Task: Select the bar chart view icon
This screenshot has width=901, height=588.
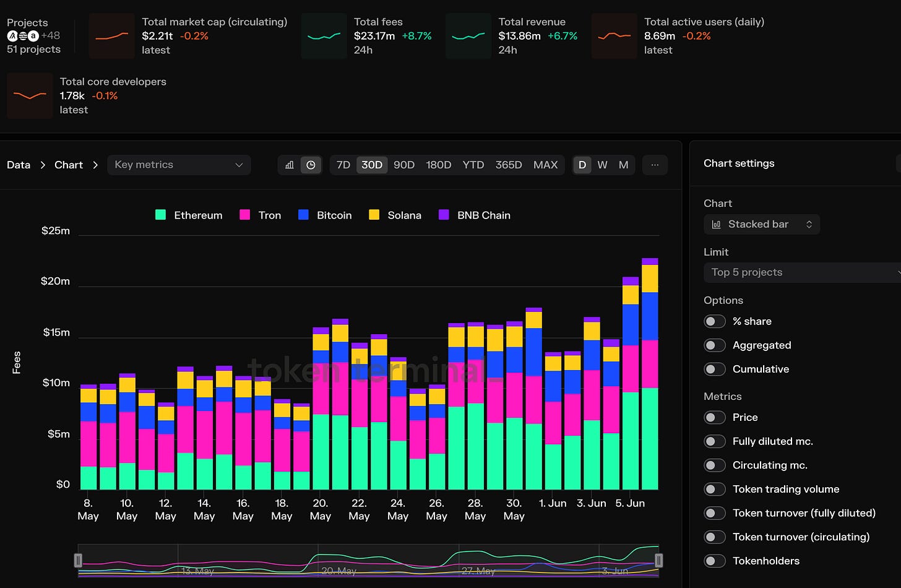Action: (290, 165)
